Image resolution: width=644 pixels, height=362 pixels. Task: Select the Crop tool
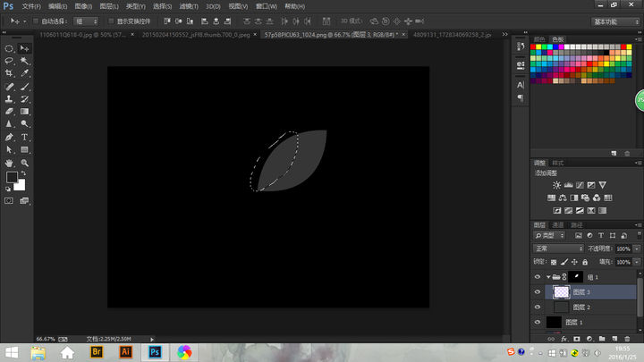(x=9, y=73)
